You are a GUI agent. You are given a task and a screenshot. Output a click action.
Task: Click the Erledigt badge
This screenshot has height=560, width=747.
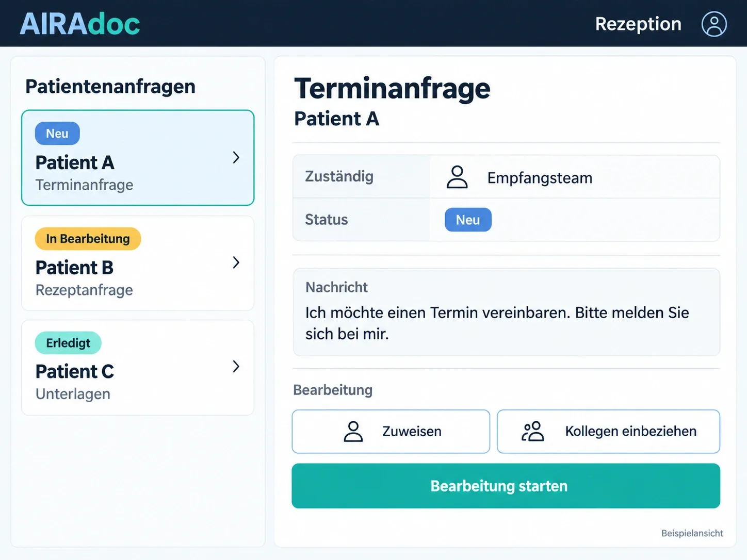pos(68,343)
